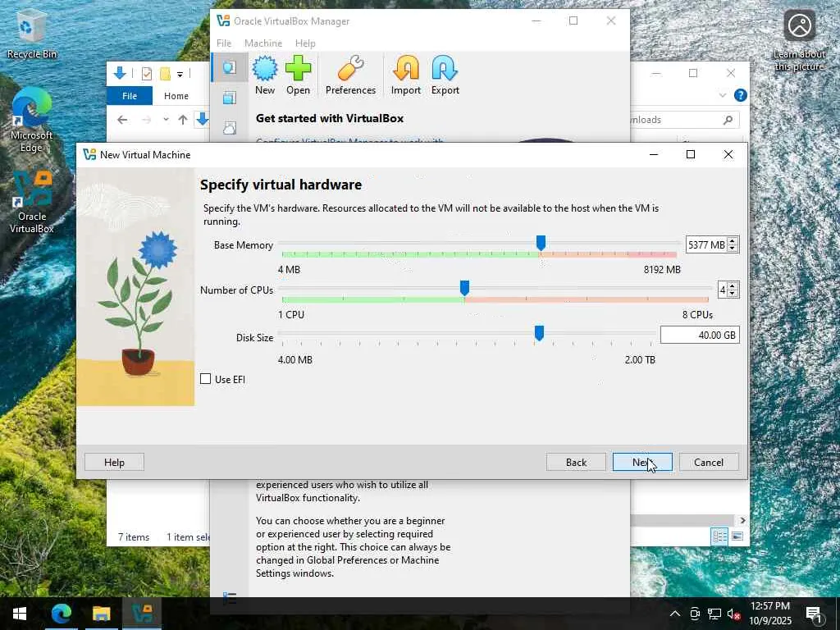Click the Explorer properties checkmark icon
840x630 pixels.
point(147,74)
